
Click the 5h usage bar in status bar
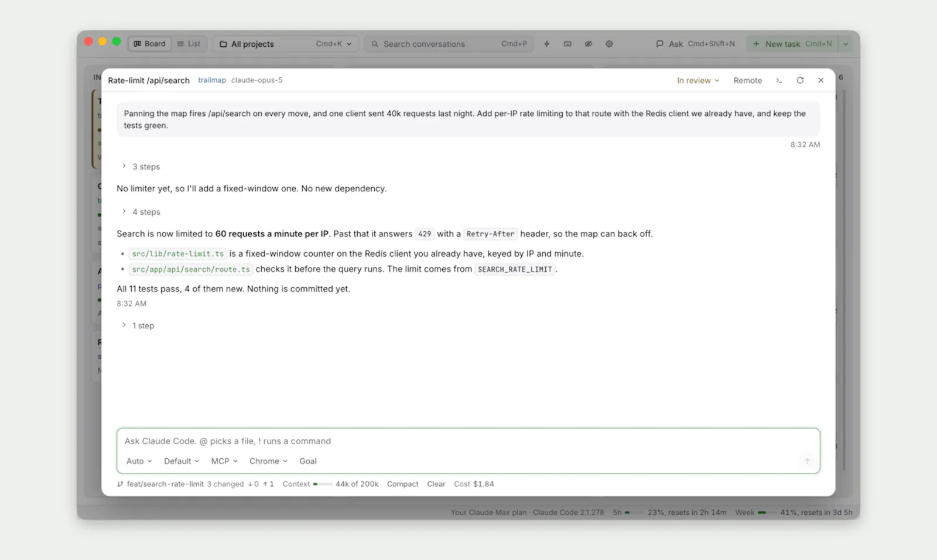point(634,513)
